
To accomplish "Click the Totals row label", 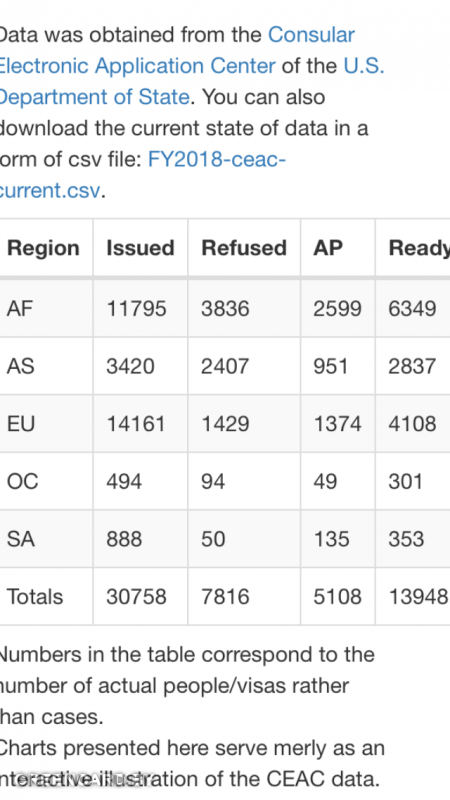I will (x=35, y=597).
